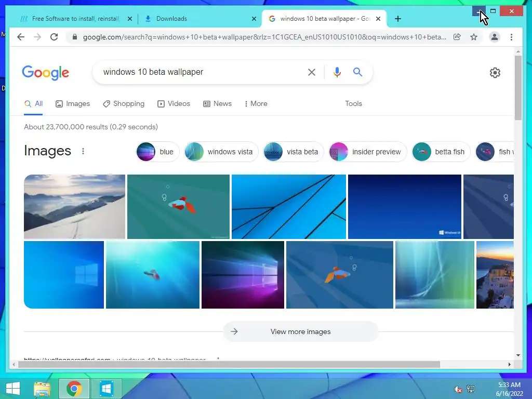Screen dimensions: 532x399
Task: Open dark blue Windows 10 thumbnail
Action: pos(405,207)
